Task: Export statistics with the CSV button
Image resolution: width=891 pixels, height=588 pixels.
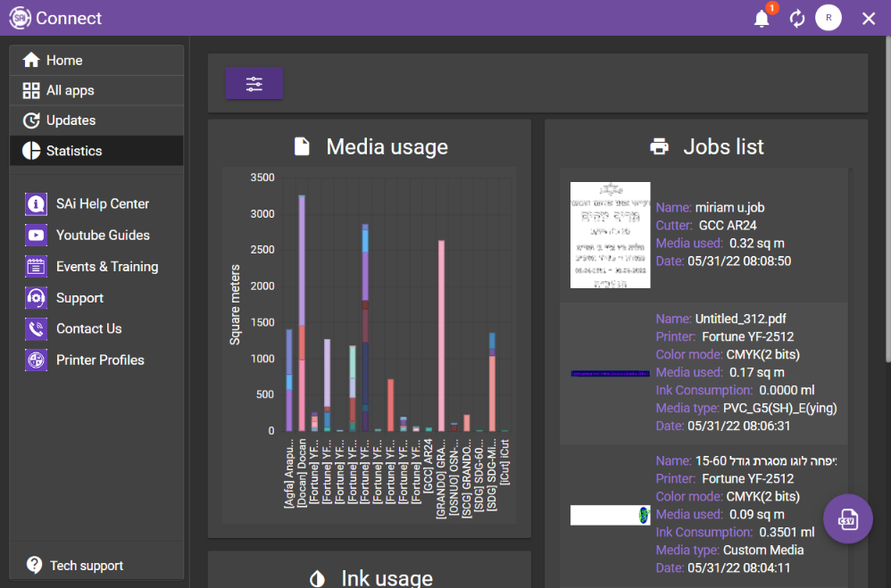Action: (847, 518)
